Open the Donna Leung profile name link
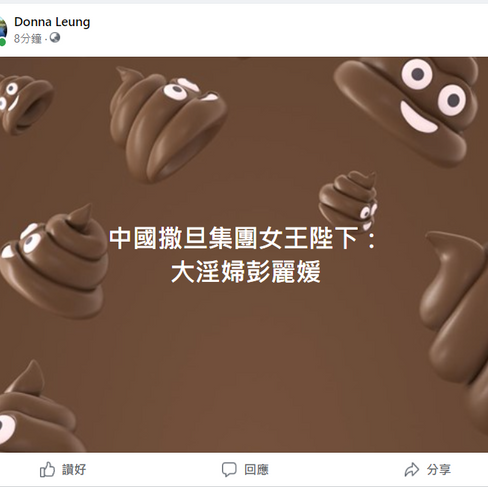Image resolution: width=488 pixels, height=487 pixels. [x=52, y=22]
